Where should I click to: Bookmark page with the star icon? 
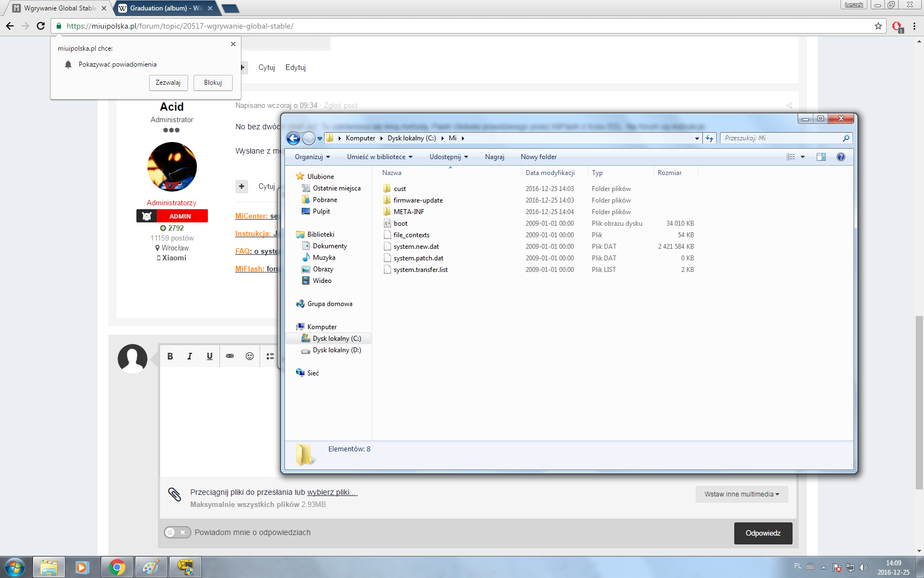[x=878, y=26]
